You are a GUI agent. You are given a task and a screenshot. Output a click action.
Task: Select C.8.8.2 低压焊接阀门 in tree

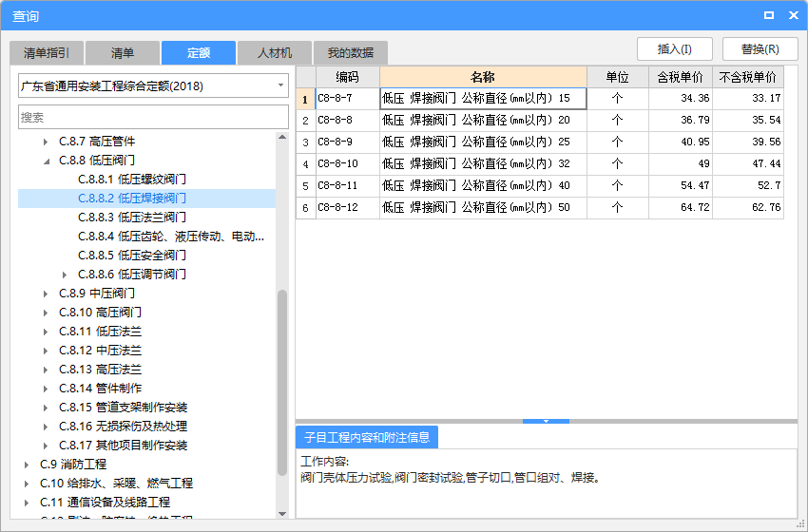[132, 199]
